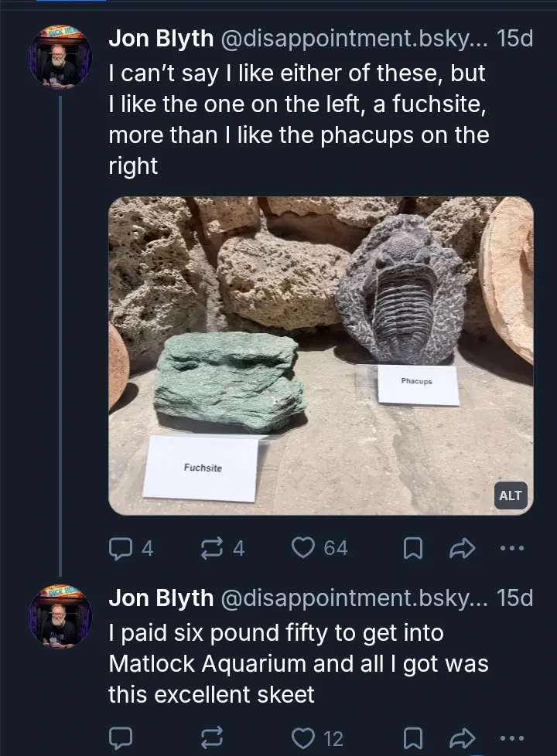Open Jon Blyth profile name in second post
Screen dimensions: 557x756
[161, 598]
